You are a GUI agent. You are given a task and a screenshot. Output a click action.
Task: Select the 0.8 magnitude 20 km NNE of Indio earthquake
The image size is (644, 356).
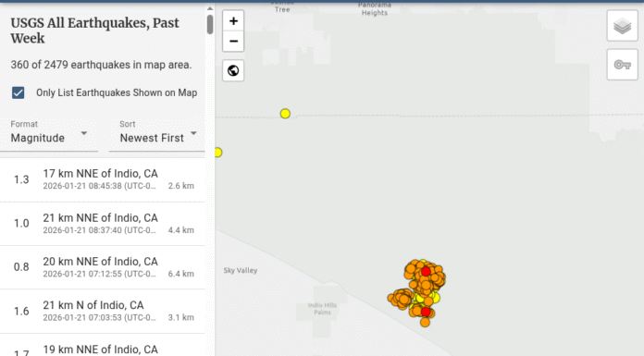(103, 267)
